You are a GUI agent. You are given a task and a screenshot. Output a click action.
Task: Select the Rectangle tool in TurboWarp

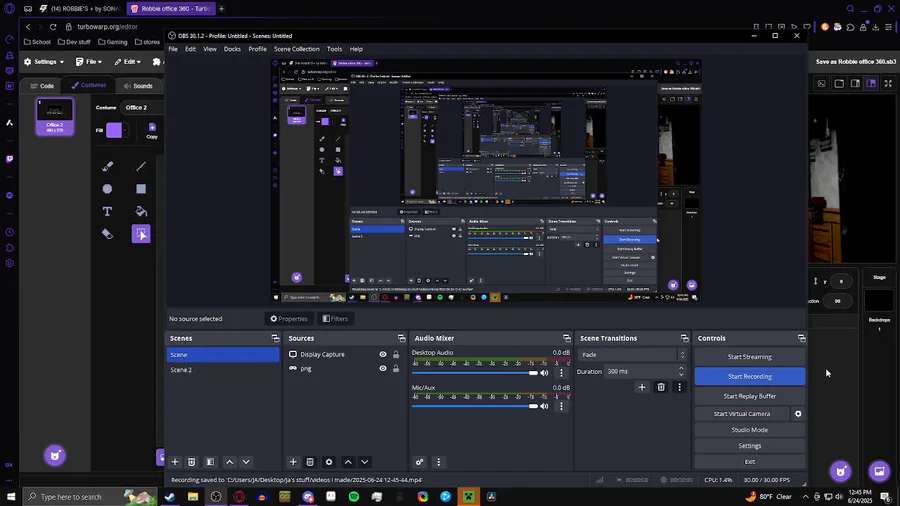tap(141, 189)
